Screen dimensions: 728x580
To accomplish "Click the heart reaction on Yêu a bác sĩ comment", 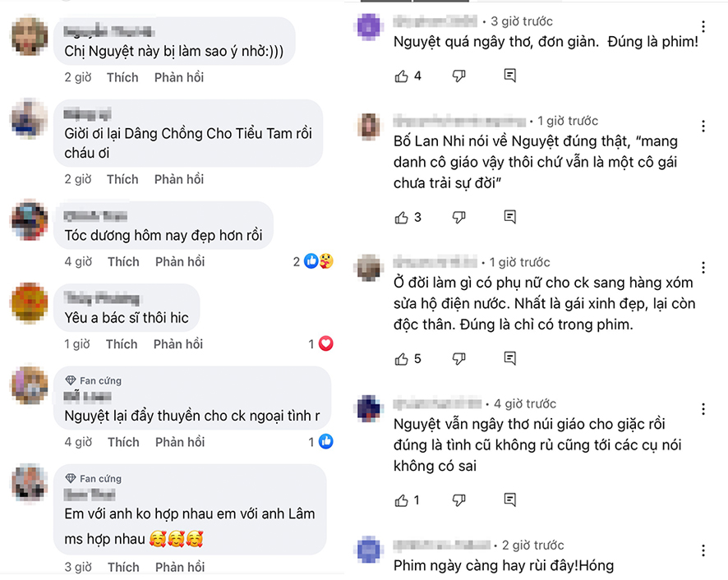I will (326, 344).
